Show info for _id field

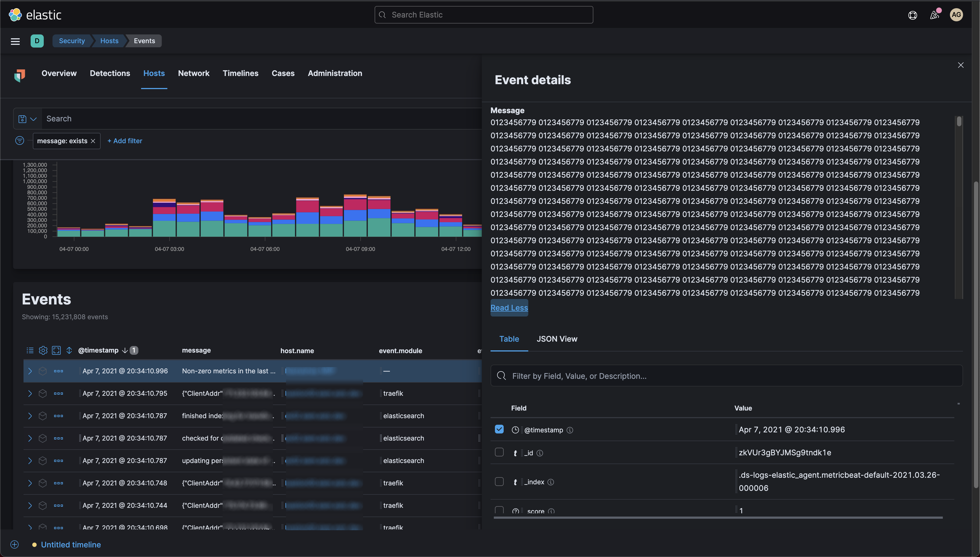pos(540,453)
